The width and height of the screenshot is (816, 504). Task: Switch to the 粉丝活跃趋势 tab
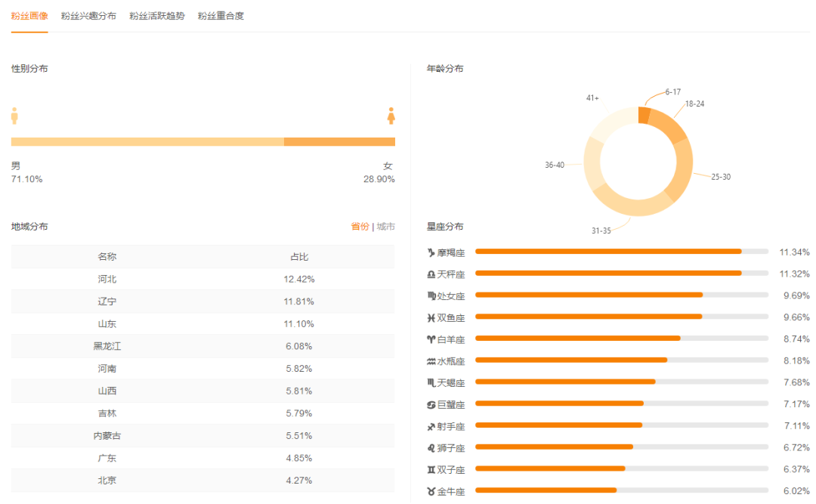[x=156, y=16]
